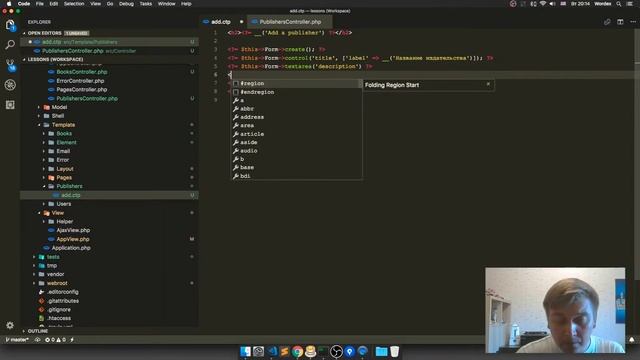Expand the Layout folder
The image size is (640, 360).
[x=65, y=169]
